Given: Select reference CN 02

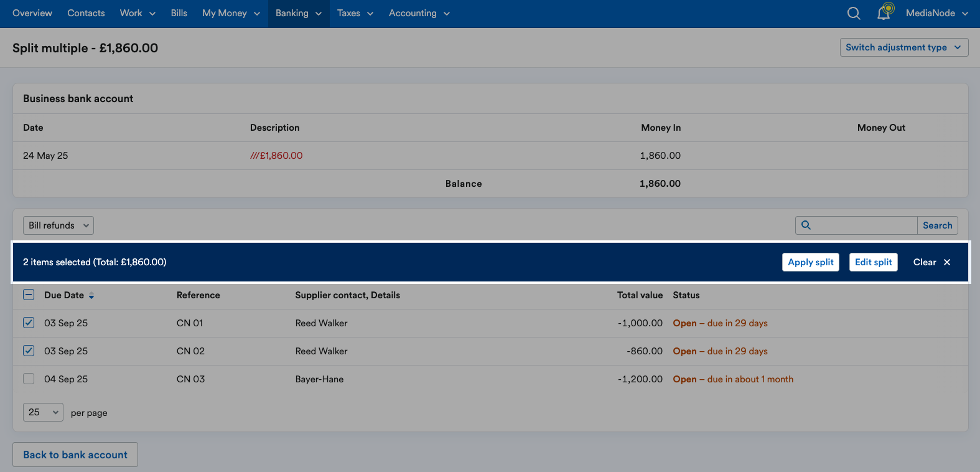Looking at the screenshot, I should click(x=190, y=351).
